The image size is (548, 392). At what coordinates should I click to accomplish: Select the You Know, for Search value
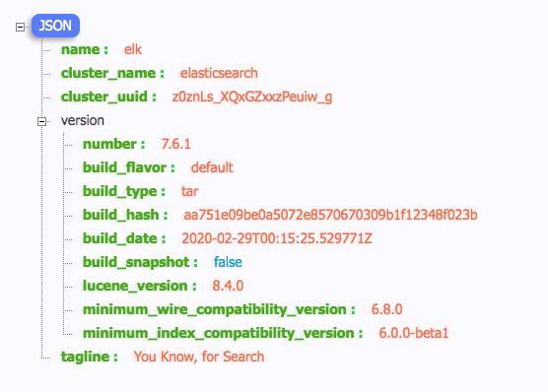199,357
